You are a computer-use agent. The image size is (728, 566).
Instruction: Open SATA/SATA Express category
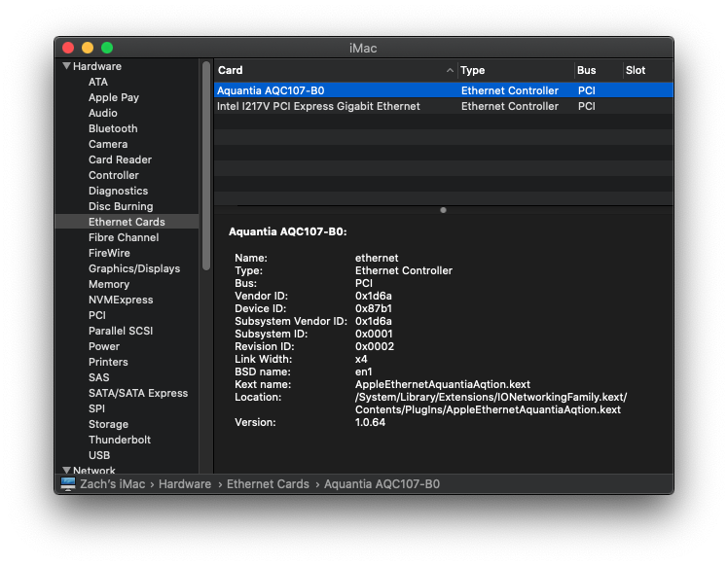click(x=138, y=393)
